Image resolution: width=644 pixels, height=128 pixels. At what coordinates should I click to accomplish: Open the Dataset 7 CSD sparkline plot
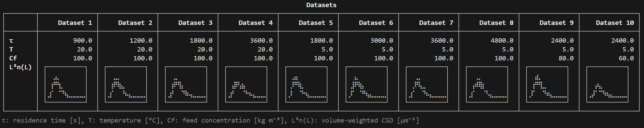[x=427, y=84]
